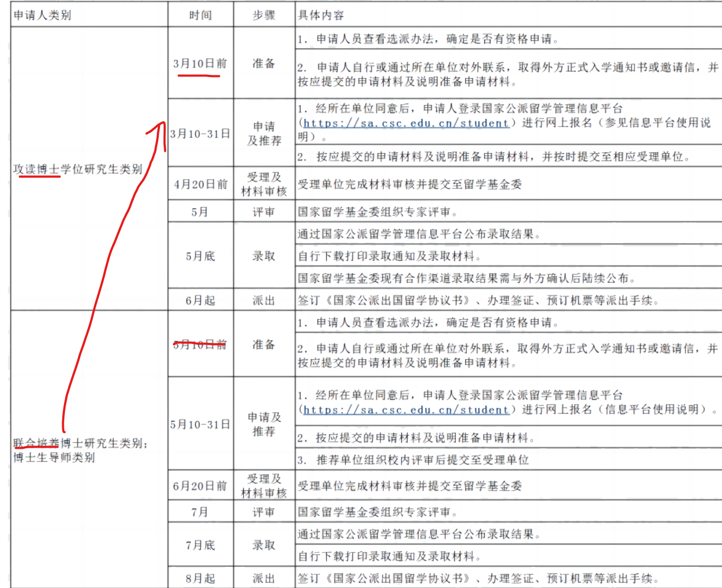722x588 pixels.
Task: Select the 联合培养博士研究生类别 category text
Action: point(80,443)
